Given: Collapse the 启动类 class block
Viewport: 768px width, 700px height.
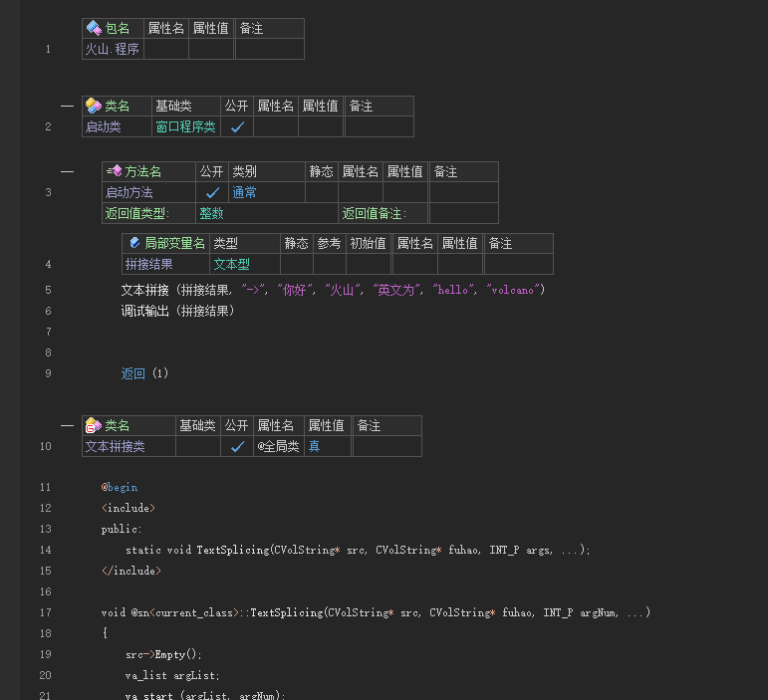Looking at the screenshot, I should click(x=67, y=106).
